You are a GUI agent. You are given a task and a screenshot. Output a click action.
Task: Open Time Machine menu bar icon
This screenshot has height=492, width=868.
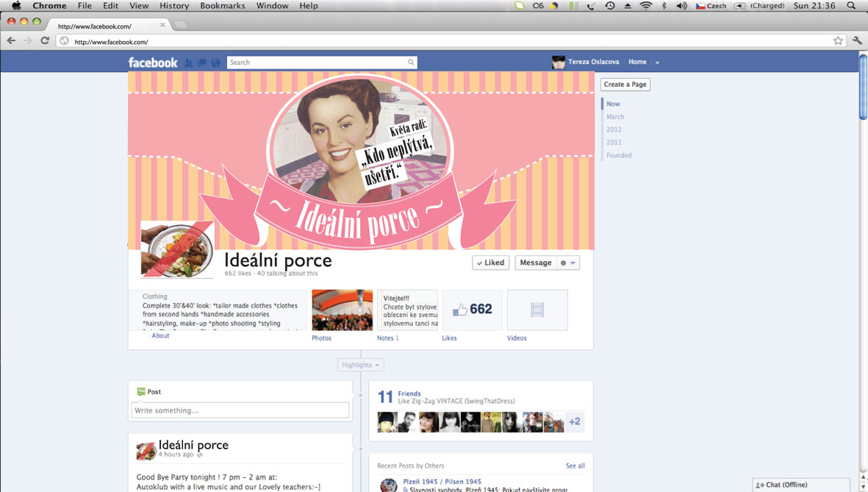point(609,6)
